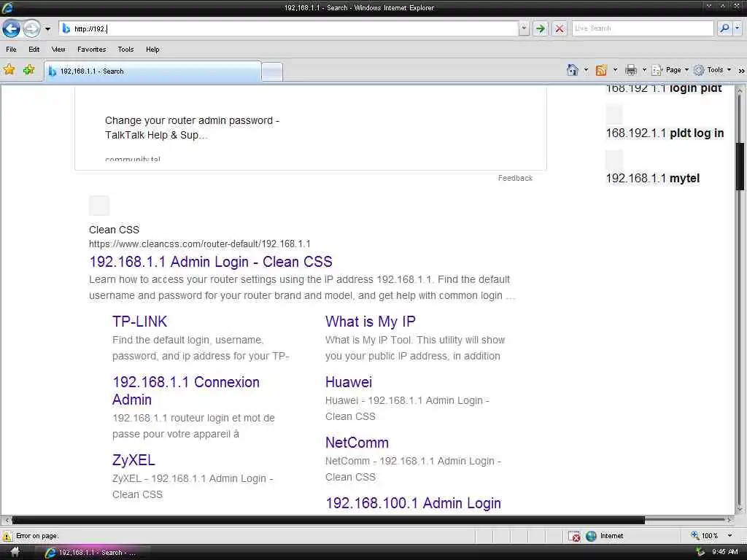Expand the Home button dropdown arrow
This screenshot has height=560, width=747.
tap(586, 70)
